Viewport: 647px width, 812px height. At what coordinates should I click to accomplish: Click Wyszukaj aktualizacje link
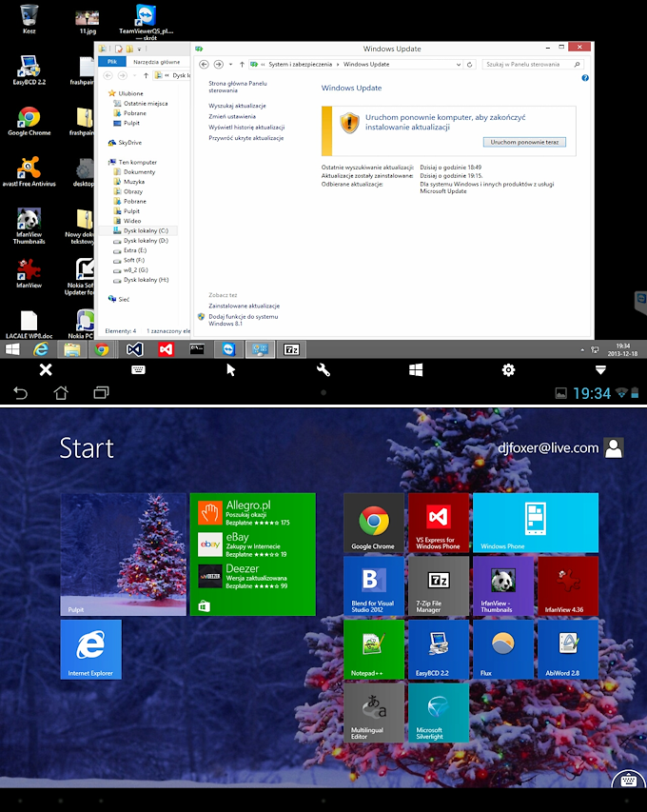[x=237, y=106]
